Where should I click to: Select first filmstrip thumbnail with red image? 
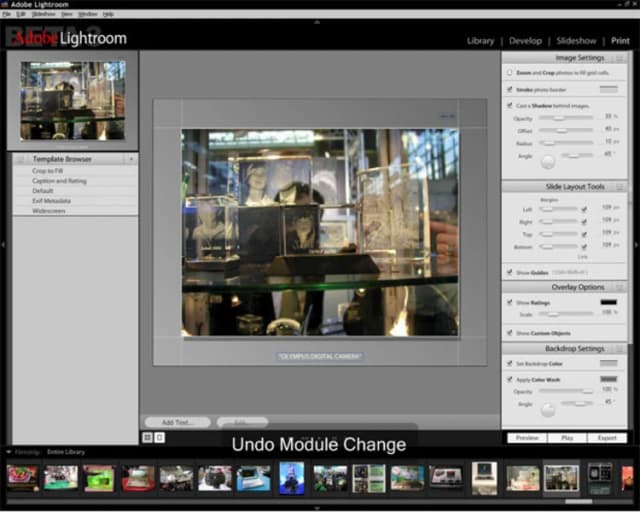(22, 478)
